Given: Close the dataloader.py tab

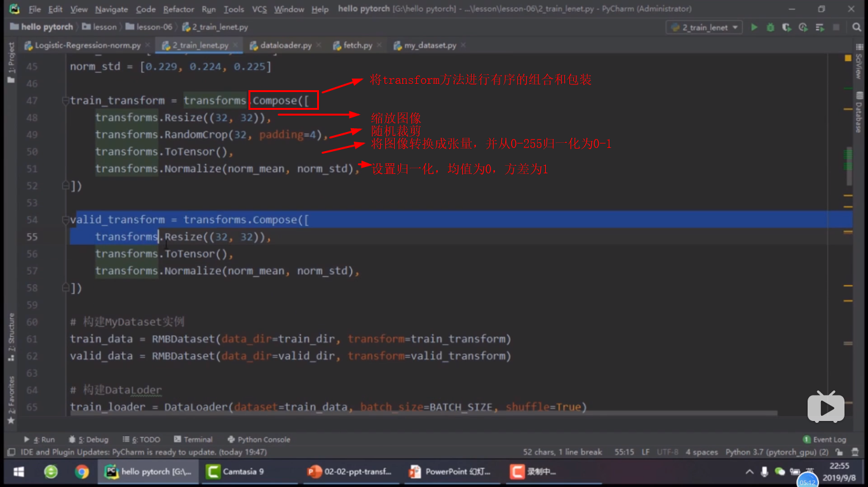Looking at the screenshot, I should click(x=319, y=45).
